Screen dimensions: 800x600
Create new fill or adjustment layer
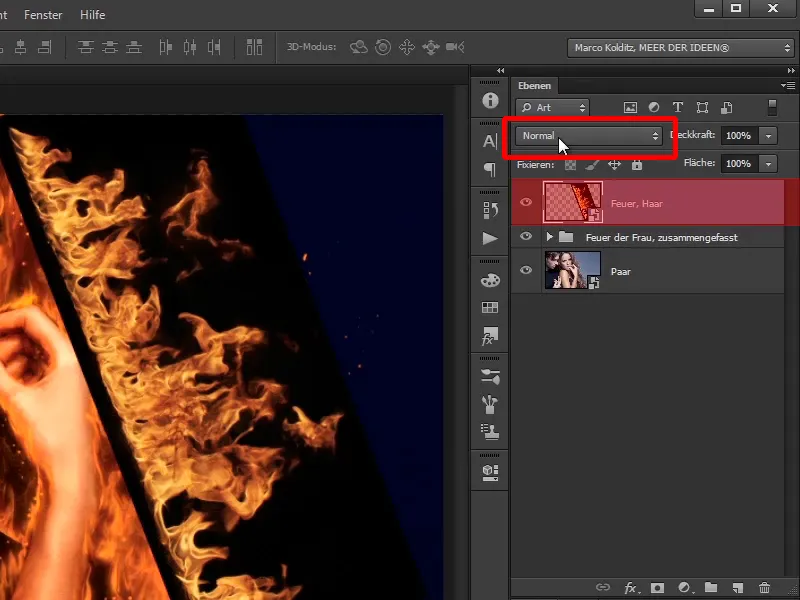click(684, 588)
